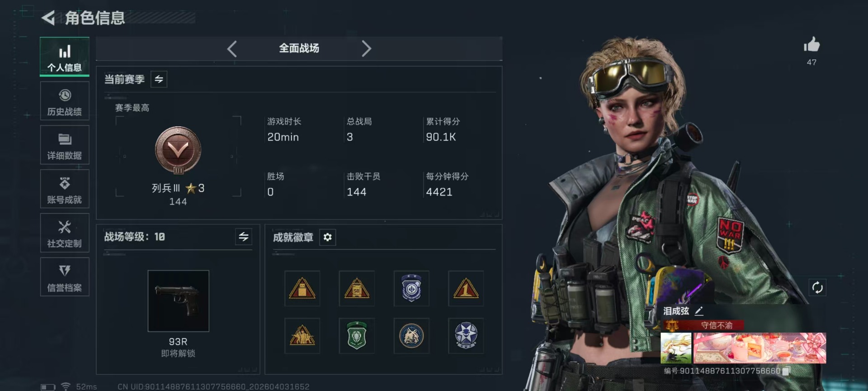Edit nickname 泪成弦 with pencil icon
Viewport: 868px width, 391px height.
(699, 311)
